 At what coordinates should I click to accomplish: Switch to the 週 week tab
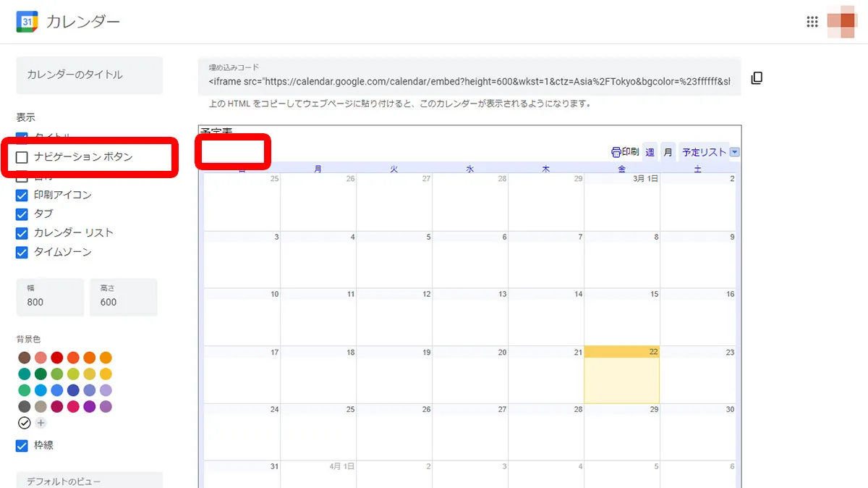coord(650,152)
